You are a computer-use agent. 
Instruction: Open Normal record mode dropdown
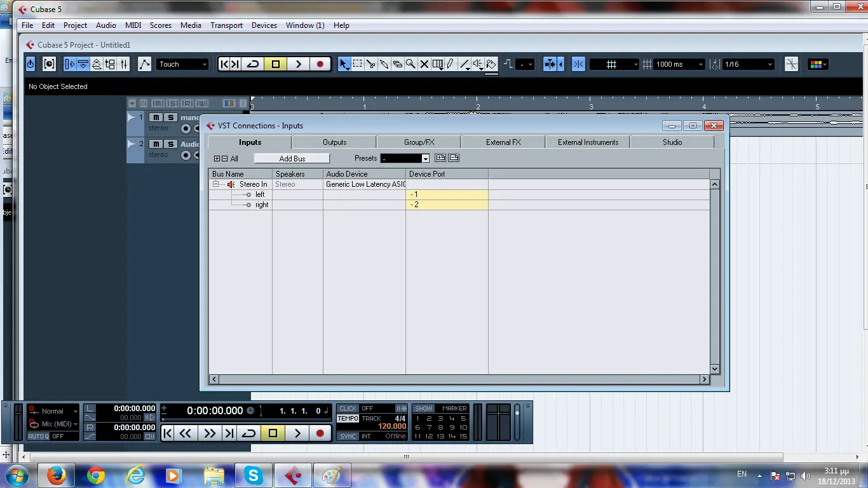(53, 411)
